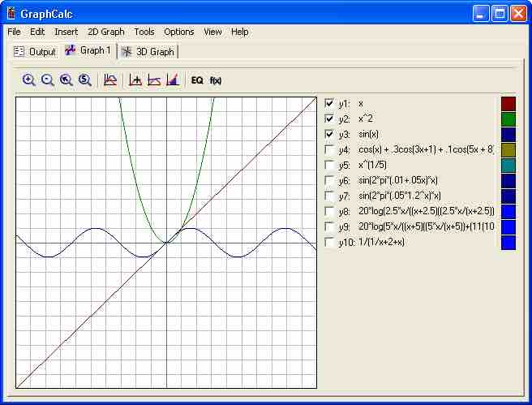Click the origin of the graph axes
The image size is (532, 405).
click(166, 243)
